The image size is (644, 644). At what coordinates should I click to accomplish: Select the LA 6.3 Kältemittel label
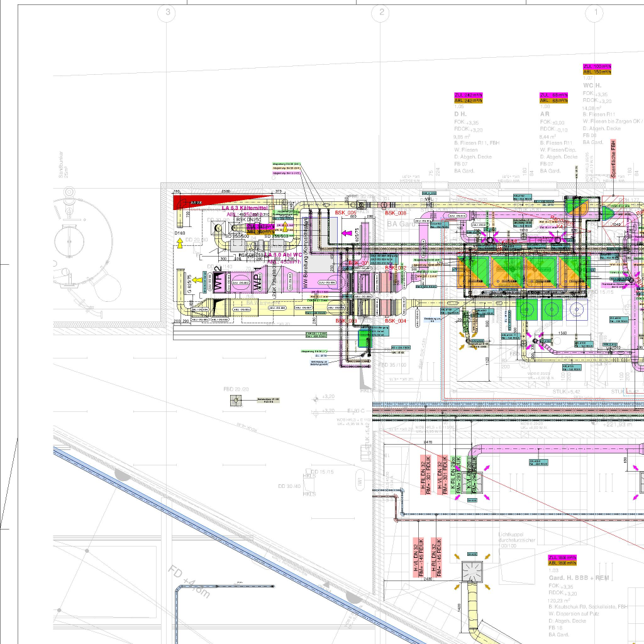pyautogui.click(x=245, y=208)
